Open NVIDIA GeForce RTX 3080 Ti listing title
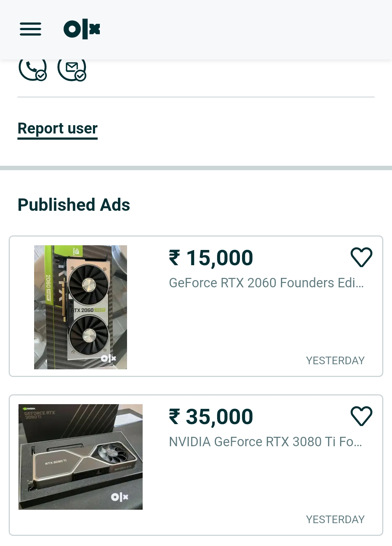Image resolution: width=392 pixels, height=546 pixels. [265, 442]
